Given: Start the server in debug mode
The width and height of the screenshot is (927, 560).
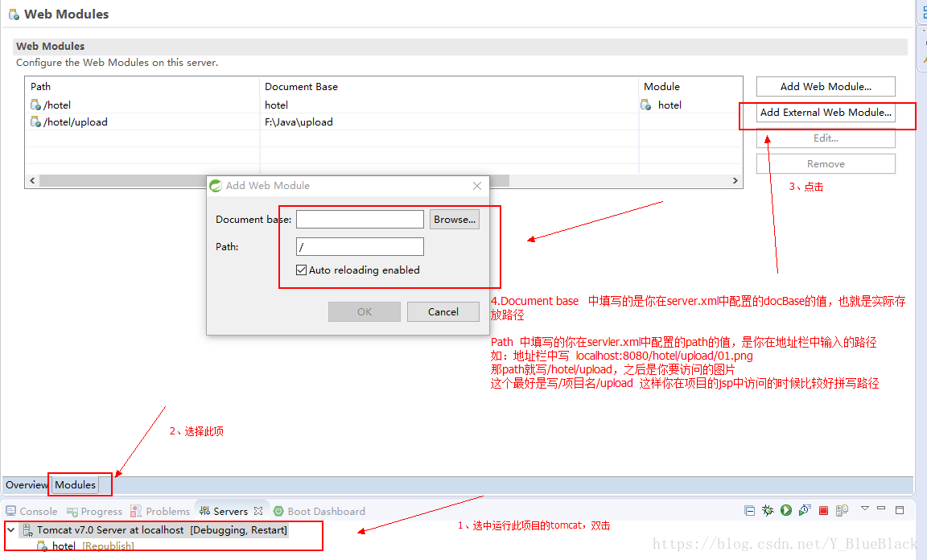Looking at the screenshot, I should 768,510.
